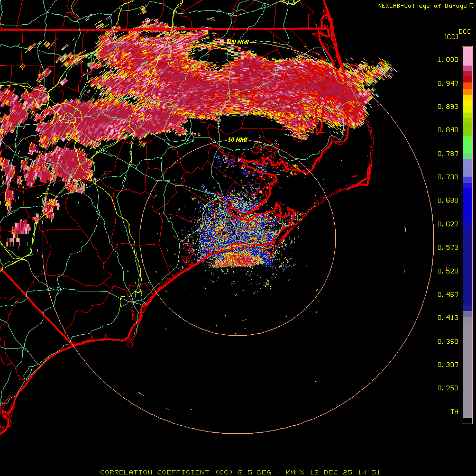
Task: Click the 0.680 scale value
Action: point(448,200)
